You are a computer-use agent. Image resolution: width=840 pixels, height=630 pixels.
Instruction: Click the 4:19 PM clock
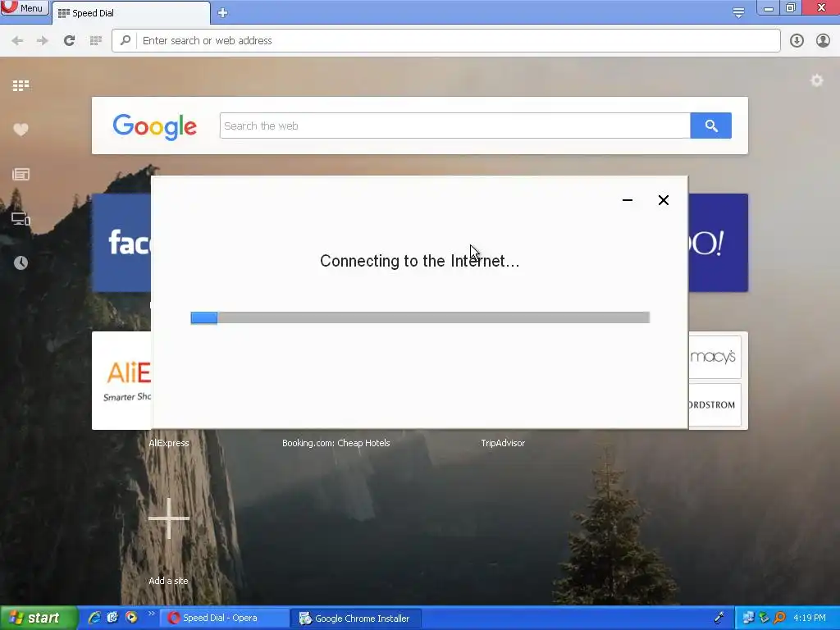coord(810,619)
